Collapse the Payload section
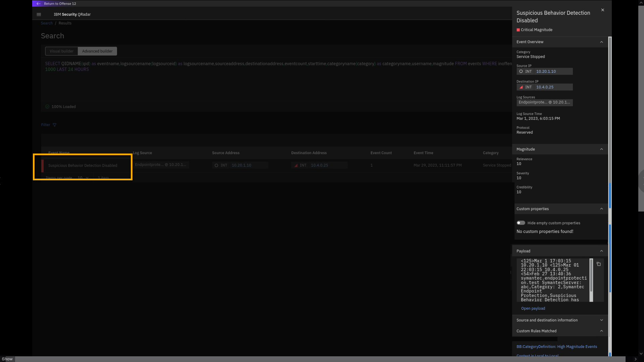Screen dimensions: 644x362 [601, 251]
